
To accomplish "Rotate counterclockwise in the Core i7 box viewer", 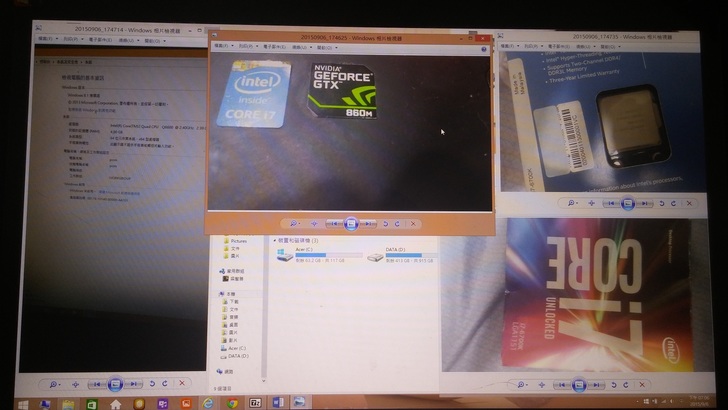I will (613, 385).
